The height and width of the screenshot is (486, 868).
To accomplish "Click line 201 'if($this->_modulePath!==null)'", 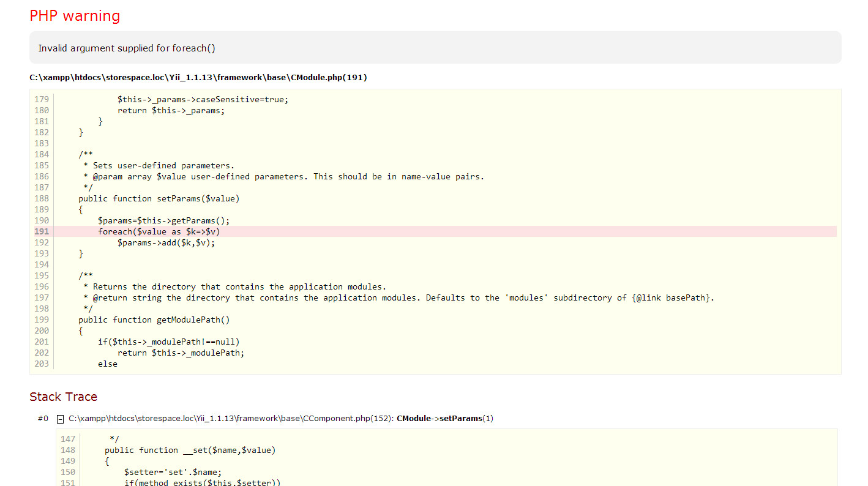I will pyautogui.click(x=168, y=342).
